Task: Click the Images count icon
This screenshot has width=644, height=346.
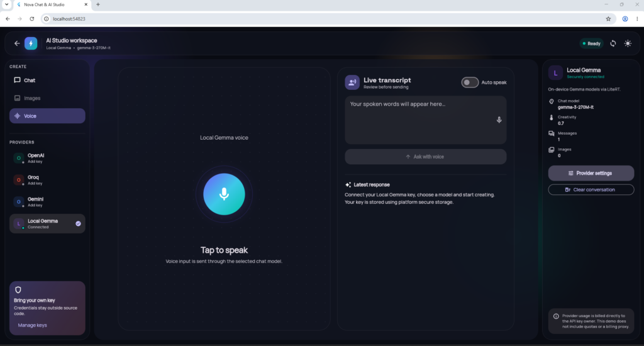Action: tap(551, 150)
